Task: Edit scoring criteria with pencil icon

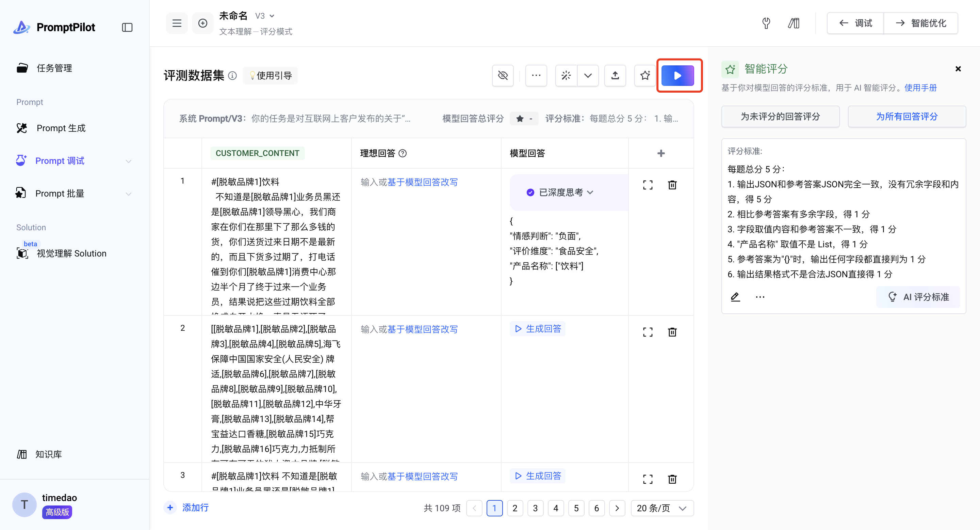Action: point(735,297)
